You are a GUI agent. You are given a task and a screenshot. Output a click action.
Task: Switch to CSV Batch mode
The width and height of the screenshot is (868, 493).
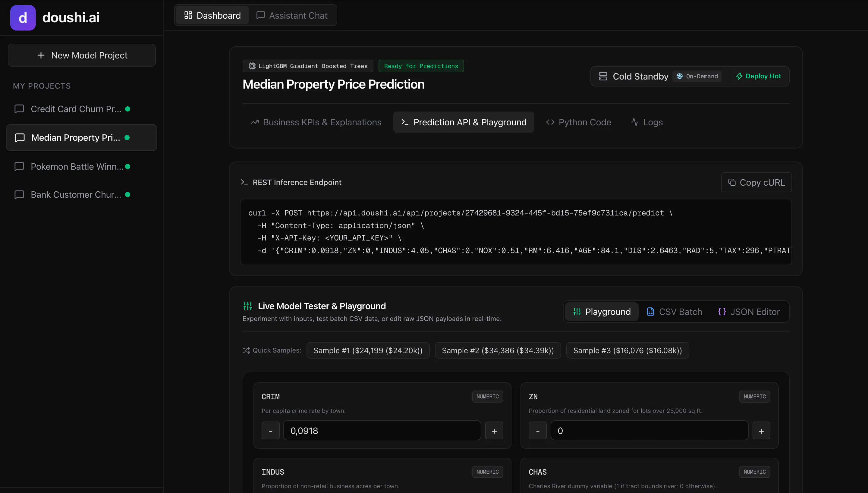[x=675, y=312]
